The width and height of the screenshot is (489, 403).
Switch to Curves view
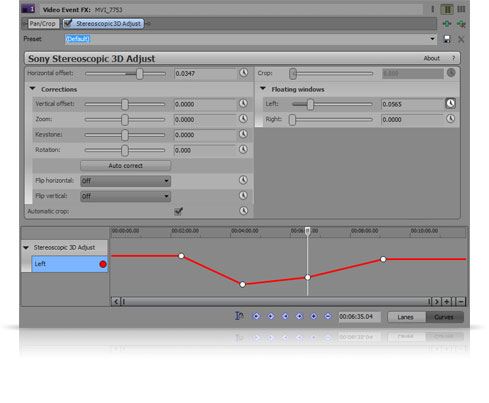point(444,317)
